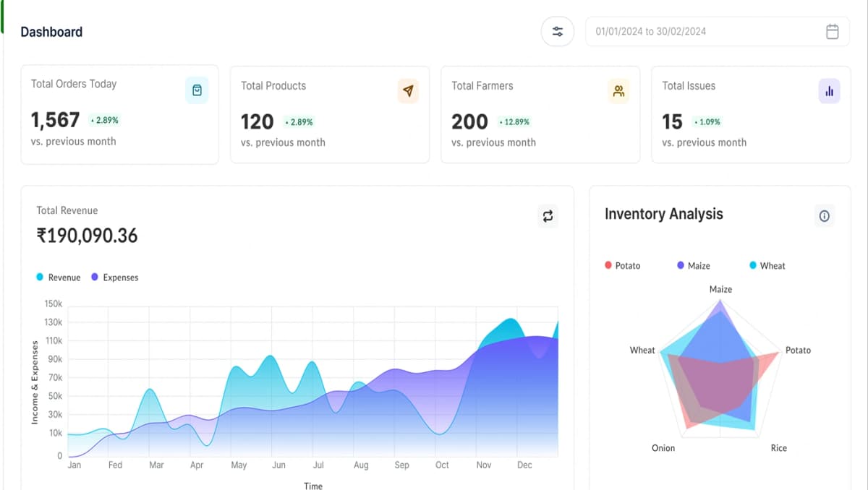Click the Total Products paper plane icon

[408, 91]
